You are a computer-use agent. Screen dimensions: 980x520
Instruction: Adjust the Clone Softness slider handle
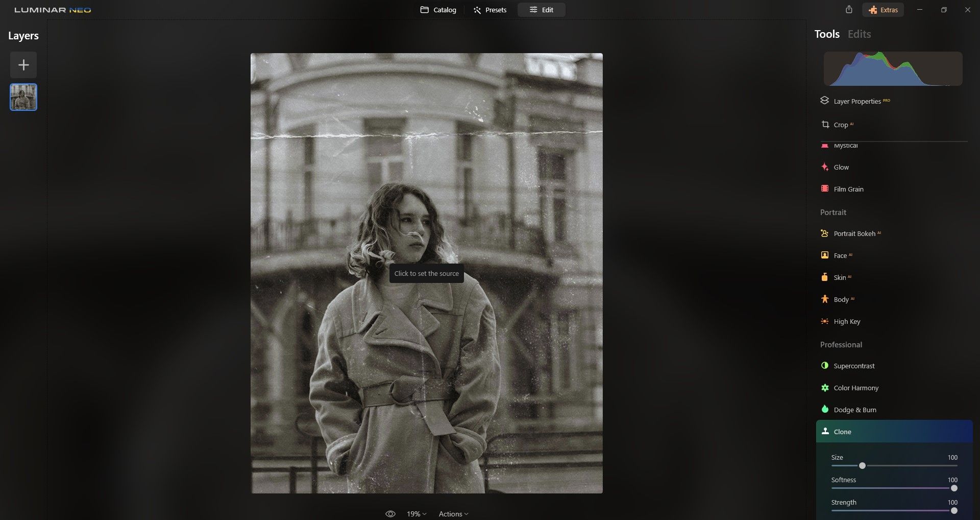pos(954,488)
